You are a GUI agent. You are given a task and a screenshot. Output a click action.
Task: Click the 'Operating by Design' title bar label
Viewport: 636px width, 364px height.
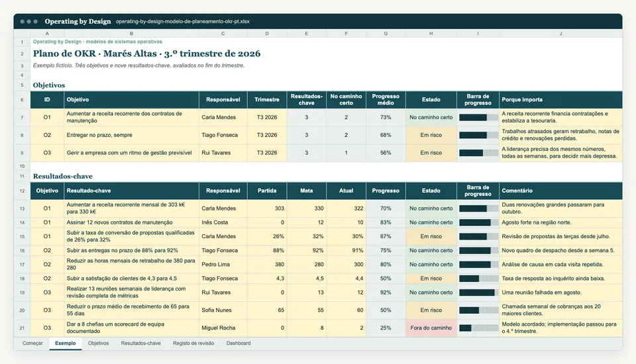[78, 21]
